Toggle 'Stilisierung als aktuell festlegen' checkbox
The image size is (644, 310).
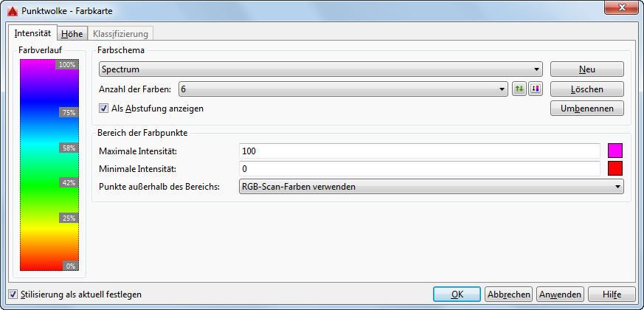coord(13,294)
